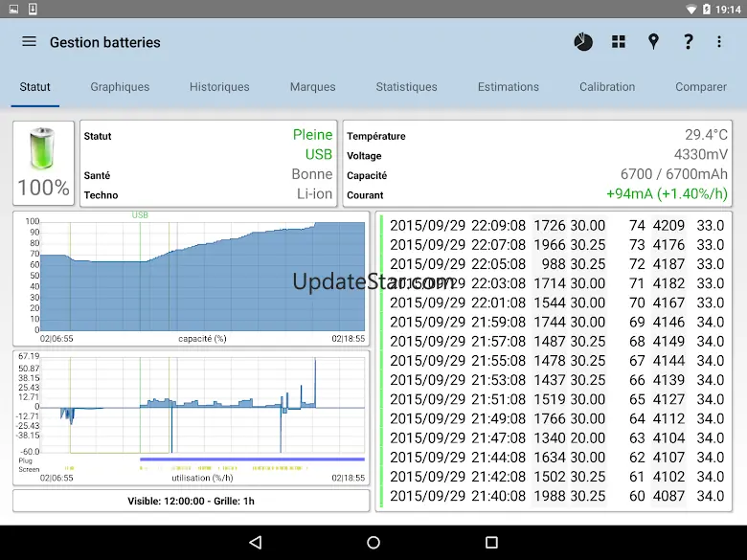Open the three-dot overflow menu
747x560 pixels.
point(719,42)
